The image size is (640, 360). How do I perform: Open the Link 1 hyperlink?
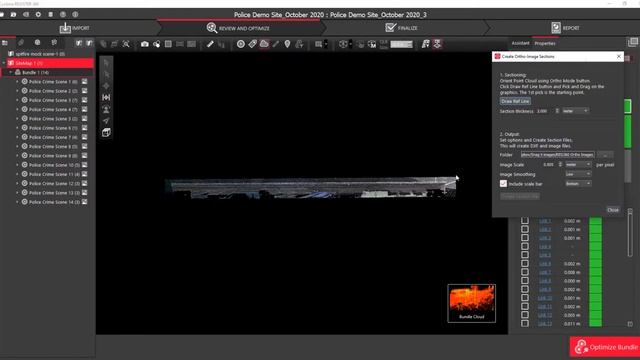click(545, 221)
